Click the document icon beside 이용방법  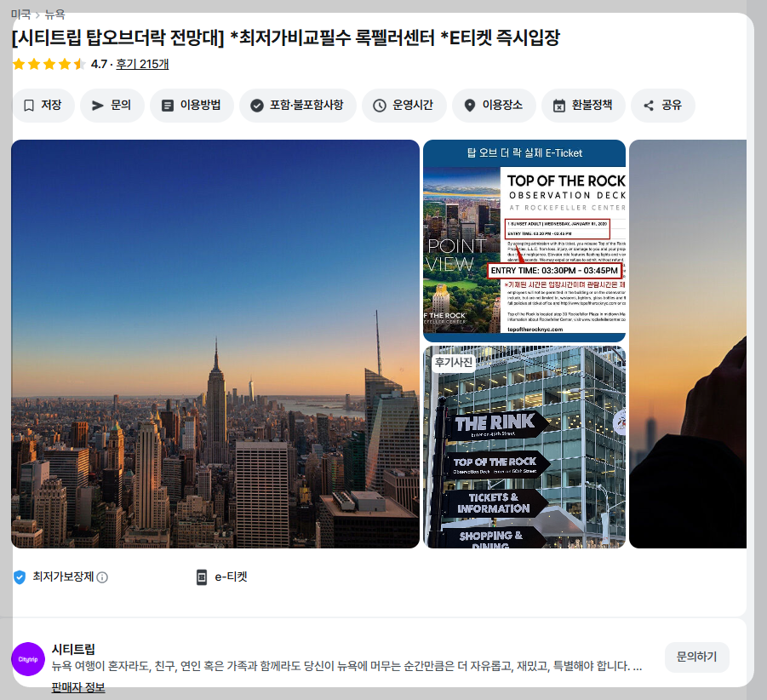tap(168, 106)
